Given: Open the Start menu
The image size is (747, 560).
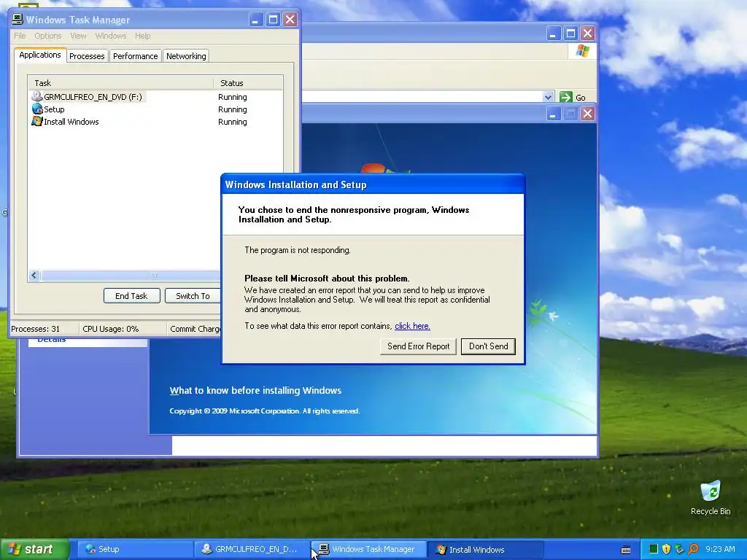Looking at the screenshot, I should 34,549.
